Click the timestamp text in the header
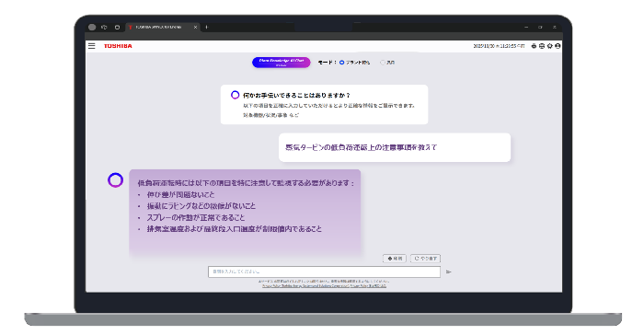Viewport: 644px width, 335px height. tap(499, 46)
